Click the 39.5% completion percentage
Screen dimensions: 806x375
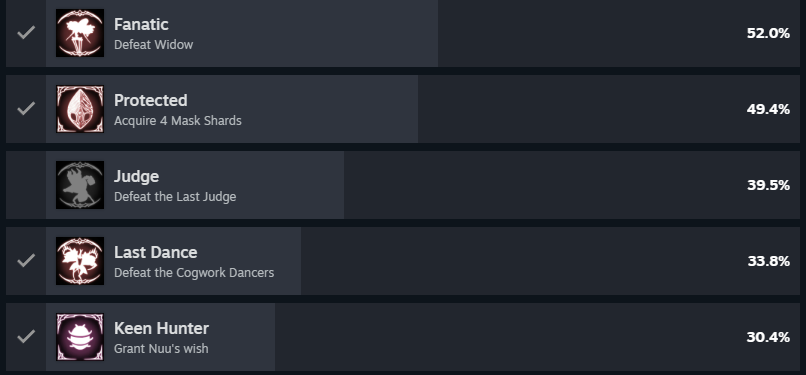coord(768,185)
